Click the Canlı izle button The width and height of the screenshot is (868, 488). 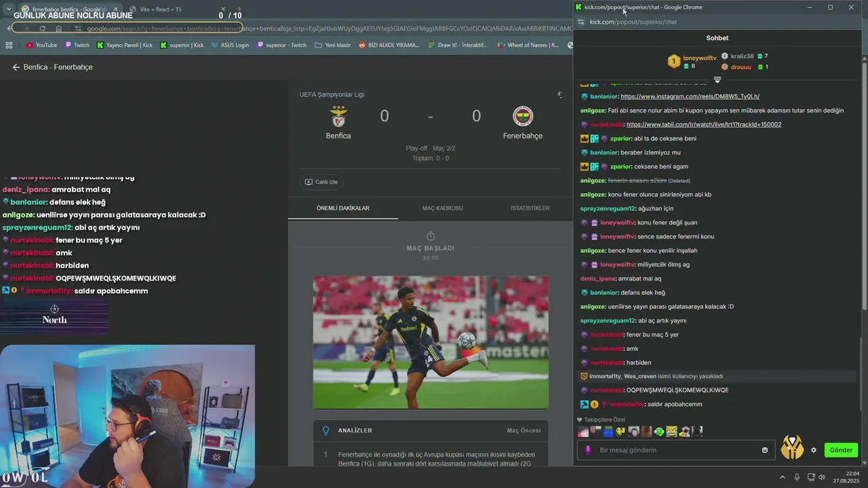point(321,182)
